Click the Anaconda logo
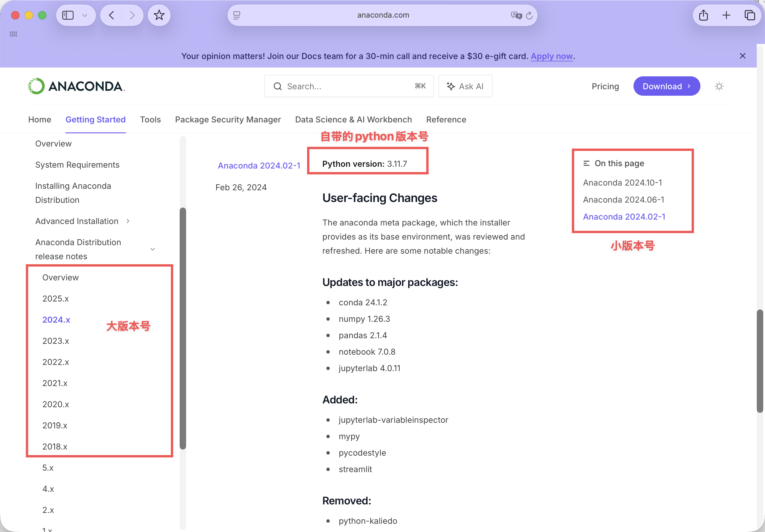Image resolution: width=765 pixels, height=532 pixels. pos(76,86)
